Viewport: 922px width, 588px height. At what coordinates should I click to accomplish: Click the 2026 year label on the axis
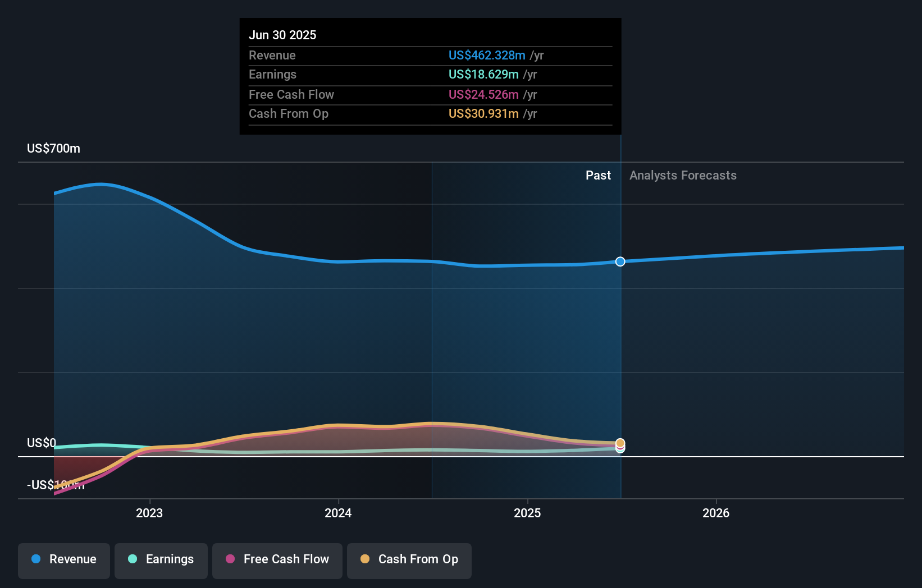click(716, 513)
